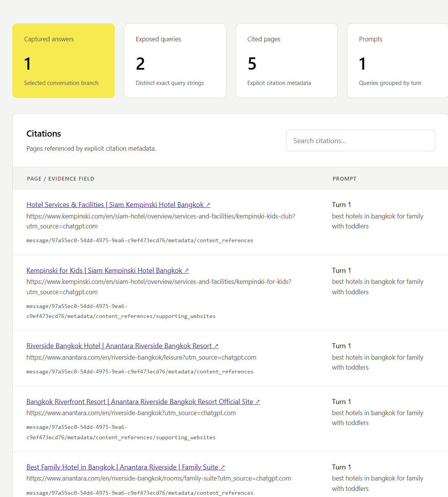Click Turn 1 in the Bangkok Riverfront Resort row
448x497 pixels.
click(341, 402)
